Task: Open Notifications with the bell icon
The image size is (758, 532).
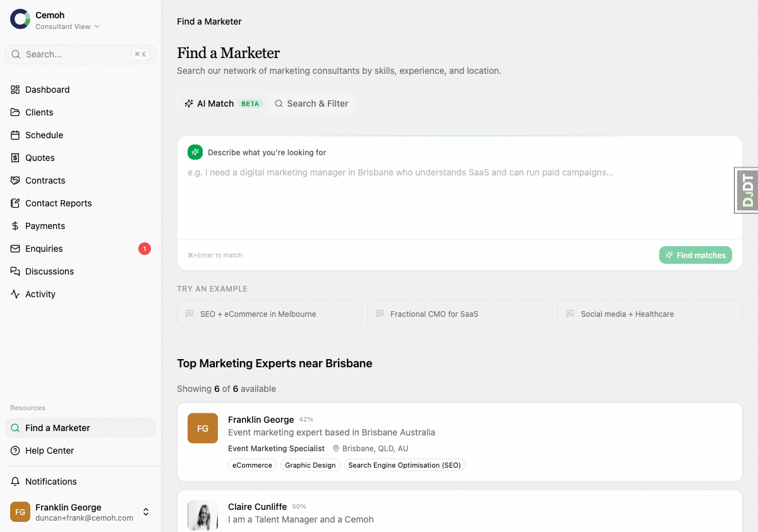Action: point(15,482)
